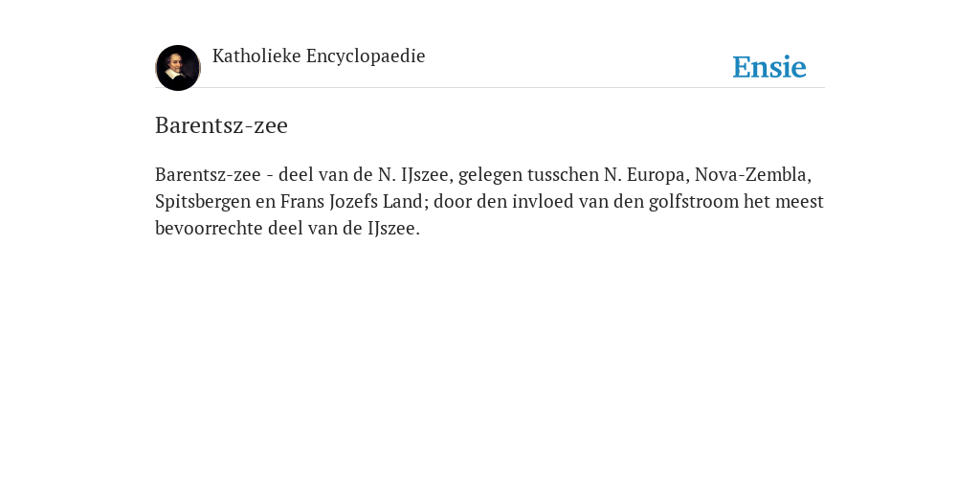Open the Katholieke Encyclopaedie author name
980x490 pixels.
[x=319, y=56]
